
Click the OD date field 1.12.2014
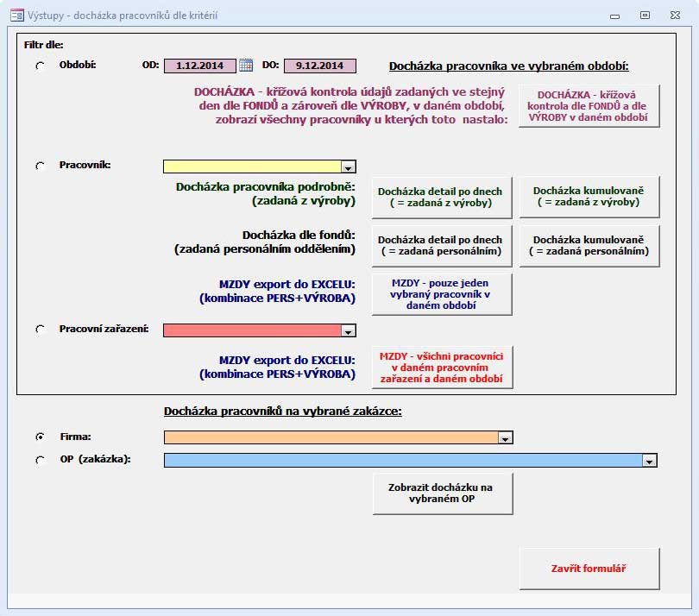tap(199, 66)
